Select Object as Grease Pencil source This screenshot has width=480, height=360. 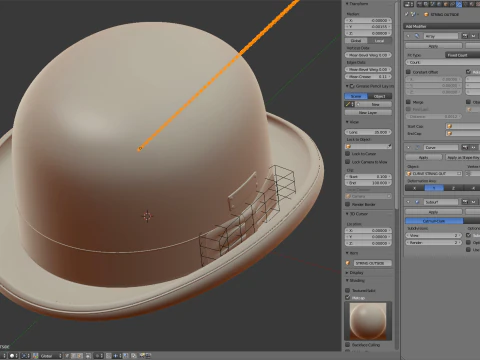(380, 96)
